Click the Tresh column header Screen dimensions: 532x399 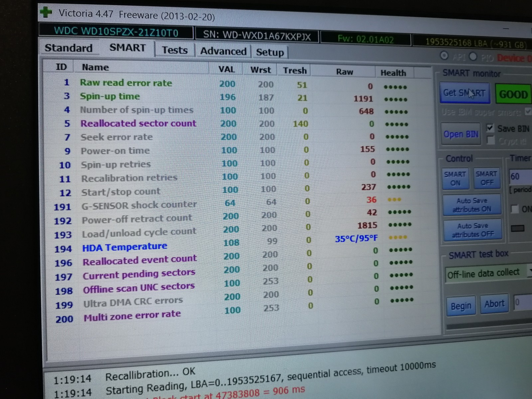point(295,70)
